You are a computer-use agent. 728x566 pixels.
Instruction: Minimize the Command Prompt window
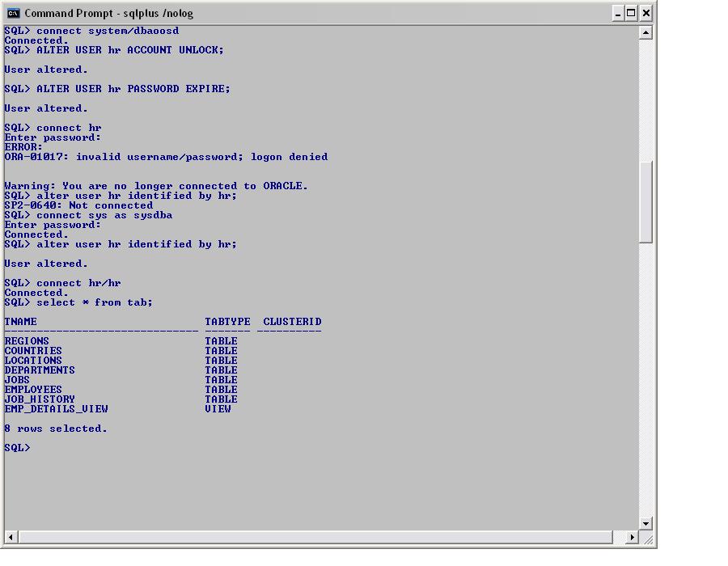point(618,13)
